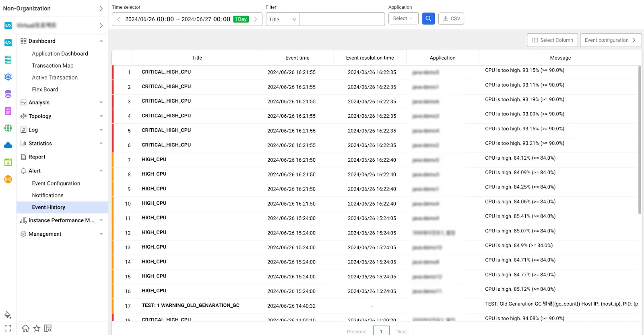Viewport: 644px width, 335px height.
Task: Click the bell icon next to Alert
Action: click(x=23, y=171)
